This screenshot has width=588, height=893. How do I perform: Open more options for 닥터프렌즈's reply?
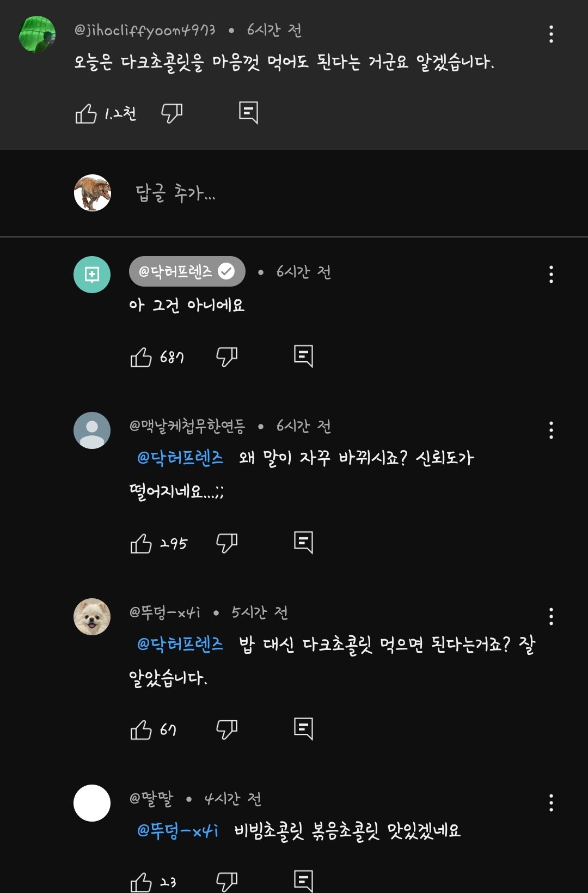[551, 275]
